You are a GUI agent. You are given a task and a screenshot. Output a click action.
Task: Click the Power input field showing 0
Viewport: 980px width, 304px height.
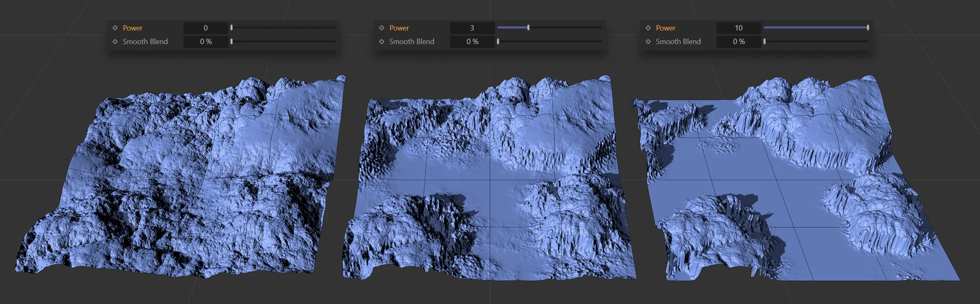206,28
